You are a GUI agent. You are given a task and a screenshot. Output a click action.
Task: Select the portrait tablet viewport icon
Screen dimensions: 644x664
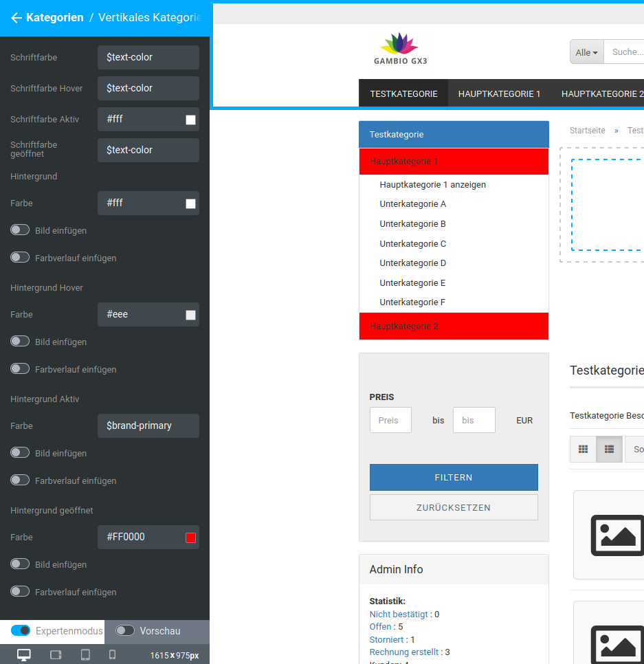tap(85, 654)
